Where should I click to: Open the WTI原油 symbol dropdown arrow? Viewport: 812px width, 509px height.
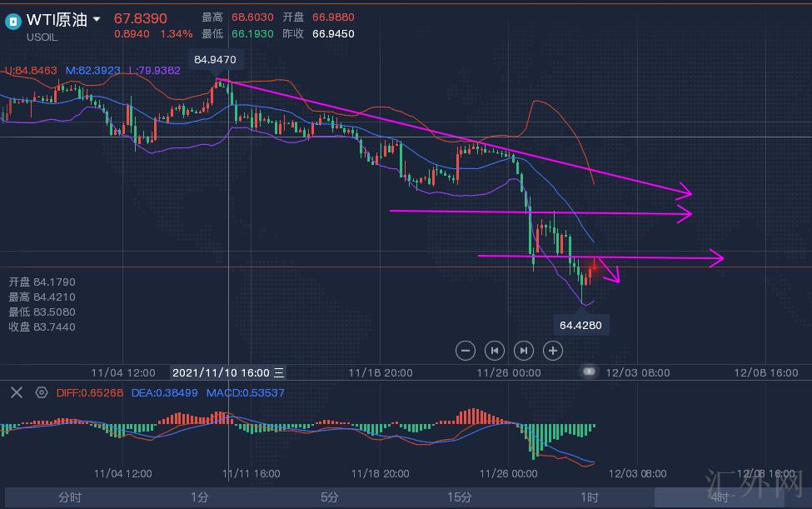click(x=97, y=20)
